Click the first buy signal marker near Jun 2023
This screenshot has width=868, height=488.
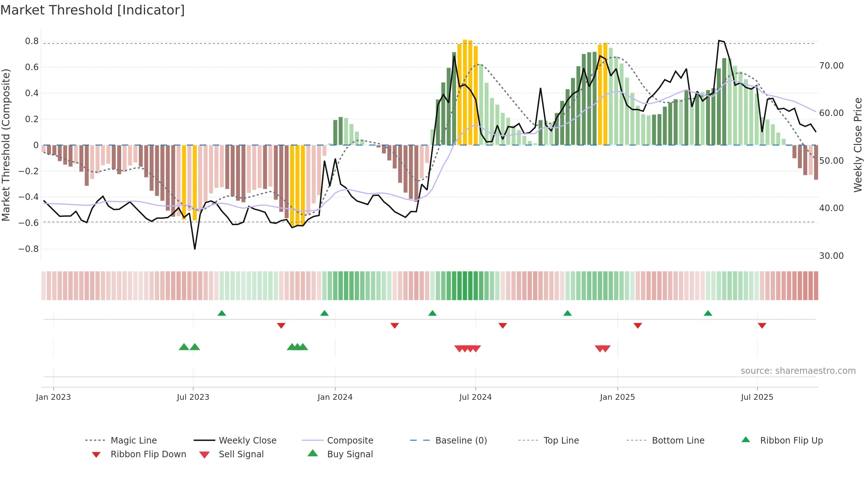pyautogui.click(x=184, y=347)
